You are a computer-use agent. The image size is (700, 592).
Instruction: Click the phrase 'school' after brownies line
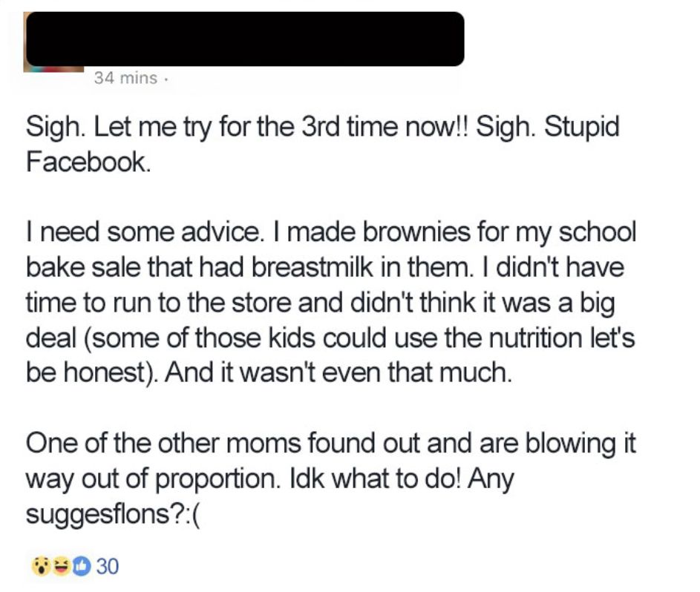597,232
